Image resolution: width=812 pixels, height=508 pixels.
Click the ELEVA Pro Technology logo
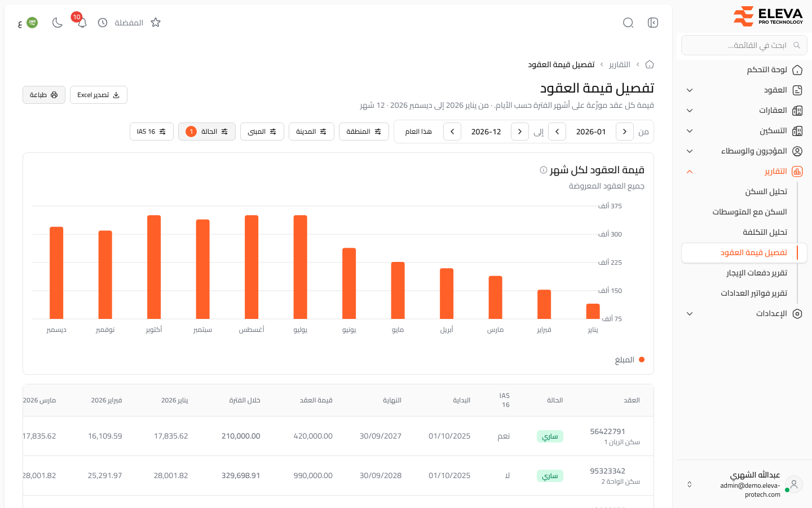768,16
